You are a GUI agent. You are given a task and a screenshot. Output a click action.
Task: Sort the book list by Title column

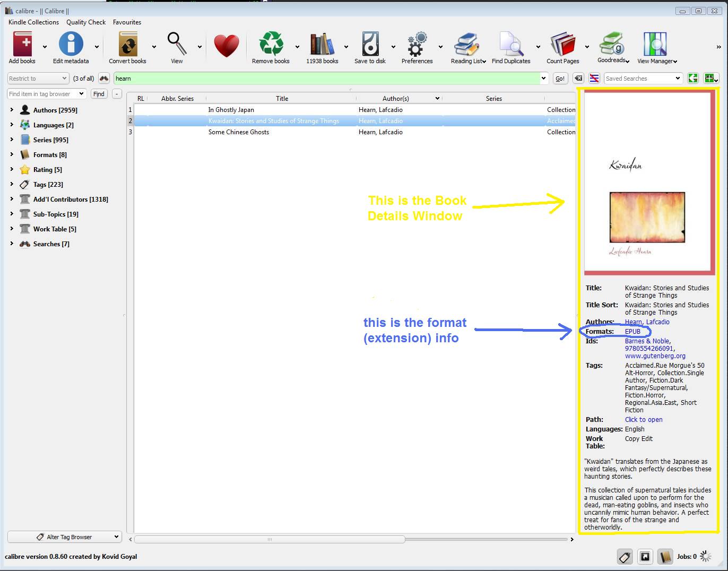click(x=282, y=99)
